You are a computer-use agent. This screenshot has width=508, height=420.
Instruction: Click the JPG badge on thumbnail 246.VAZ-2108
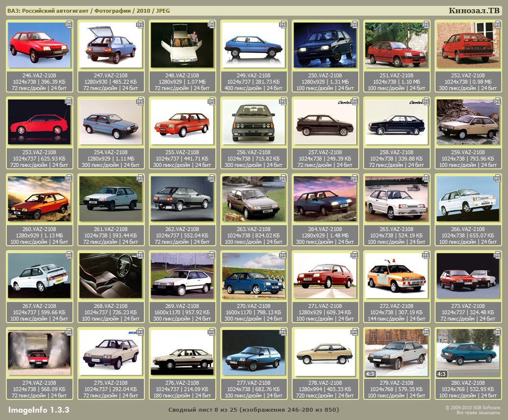(x=69, y=24)
